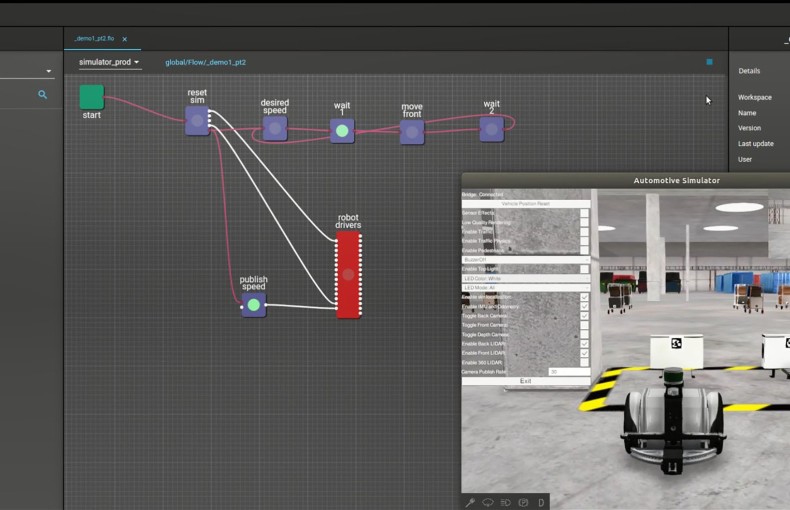Uncheck the Enable Back LIDAR checkbox

coord(585,343)
